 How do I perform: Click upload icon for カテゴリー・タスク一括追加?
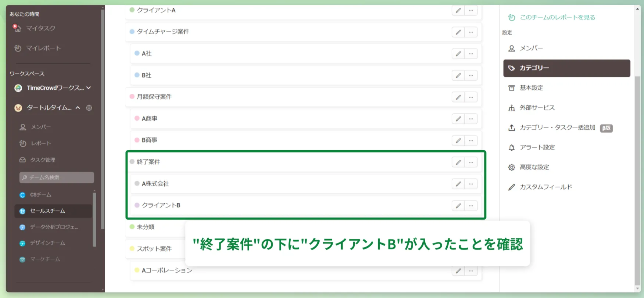pyautogui.click(x=511, y=128)
